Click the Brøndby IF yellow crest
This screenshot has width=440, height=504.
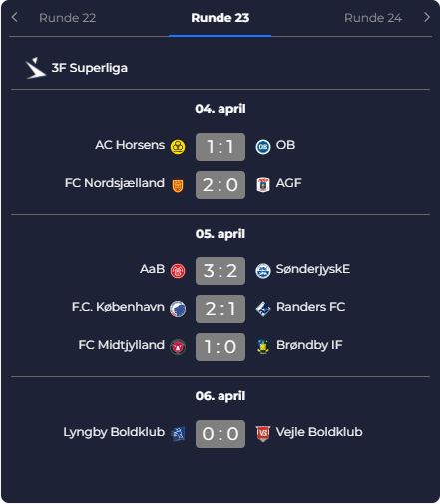pyautogui.click(x=263, y=347)
